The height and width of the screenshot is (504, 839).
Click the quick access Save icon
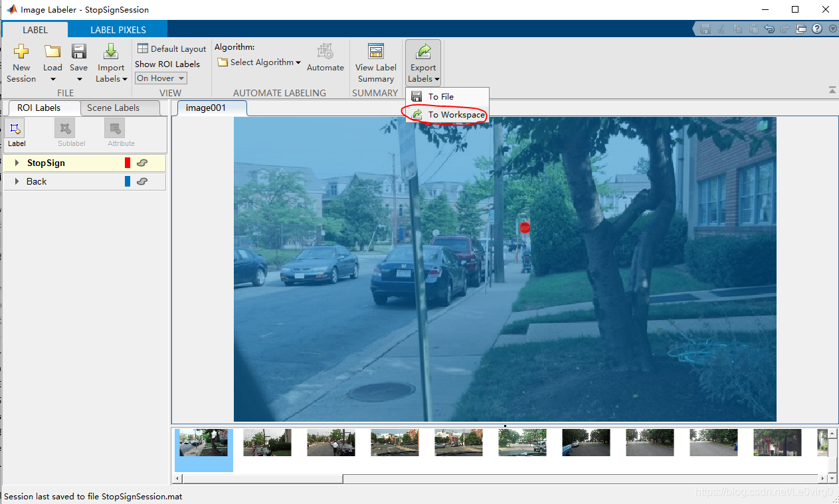(x=705, y=29)
